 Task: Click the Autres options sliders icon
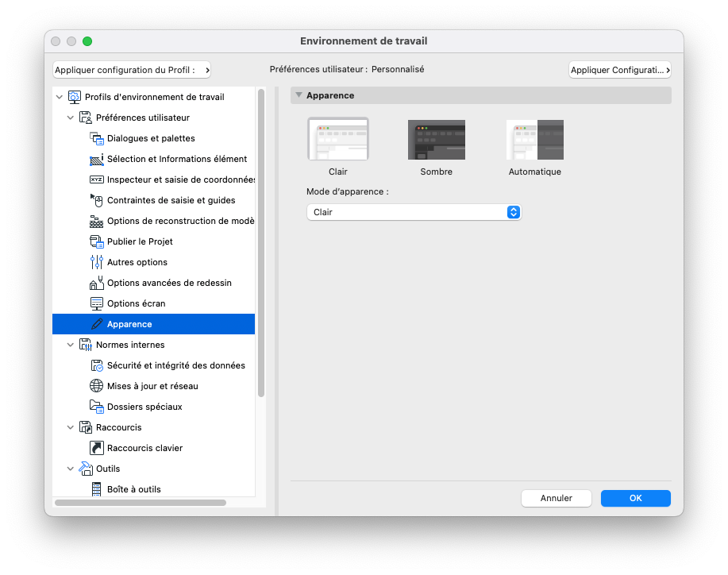(x=97, y=262)
